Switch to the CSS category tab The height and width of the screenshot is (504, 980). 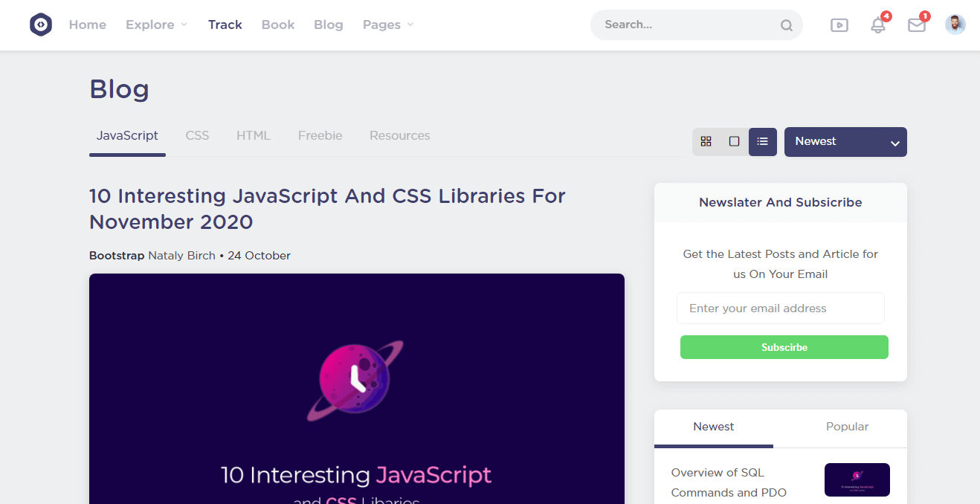(x=197, y=135)
